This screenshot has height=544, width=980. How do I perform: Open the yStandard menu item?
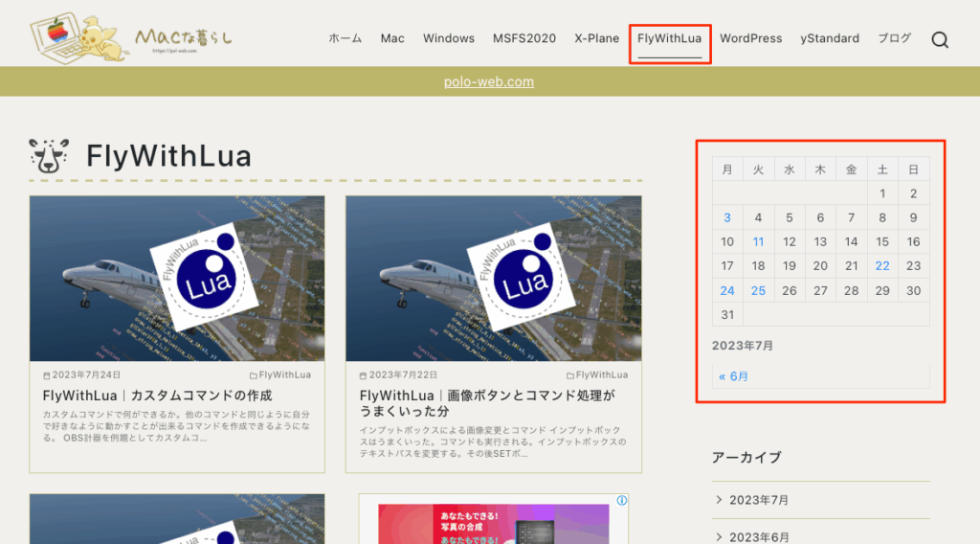click(830, 38)
